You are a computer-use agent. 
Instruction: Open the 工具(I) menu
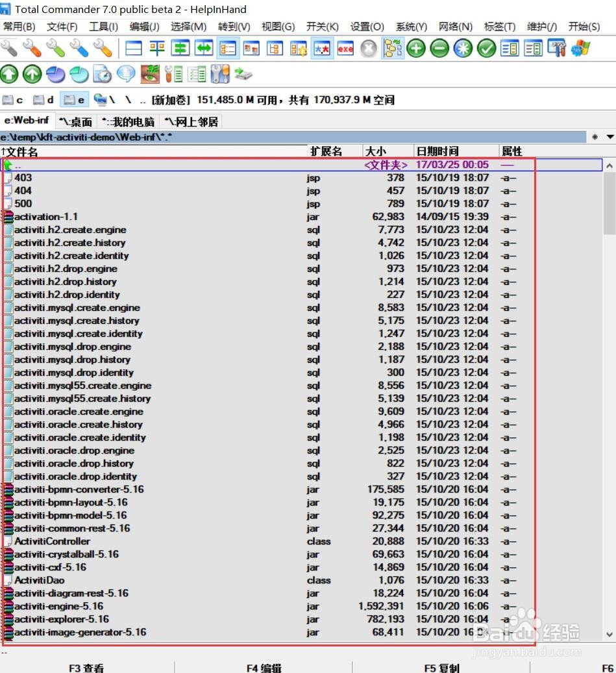[103, 27]
